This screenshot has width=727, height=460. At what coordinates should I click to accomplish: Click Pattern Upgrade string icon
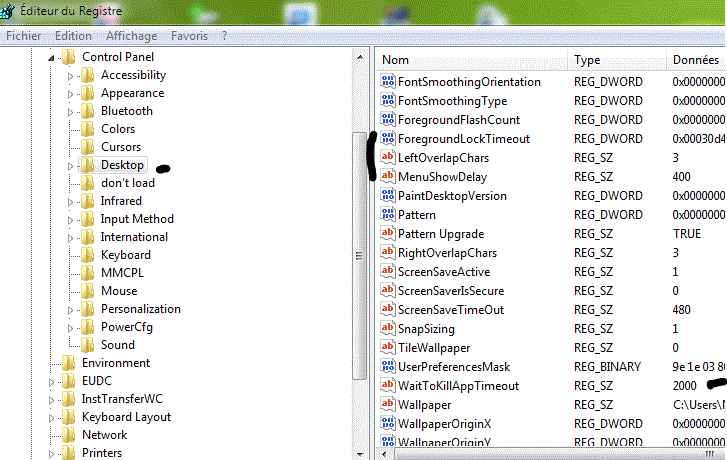(x=388, y=234)
